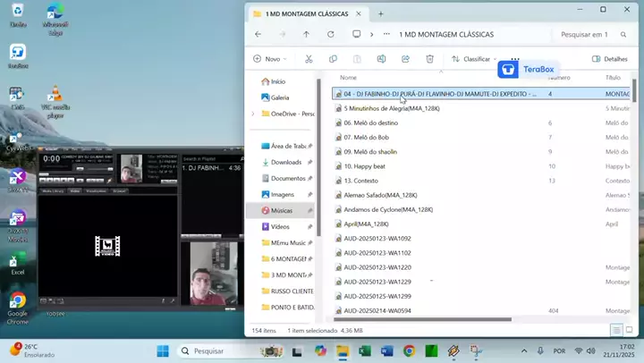The height and width of the screenshot is (363, 644).
Task: Navigate back with the Back arrow
Action: coord(258,34)
